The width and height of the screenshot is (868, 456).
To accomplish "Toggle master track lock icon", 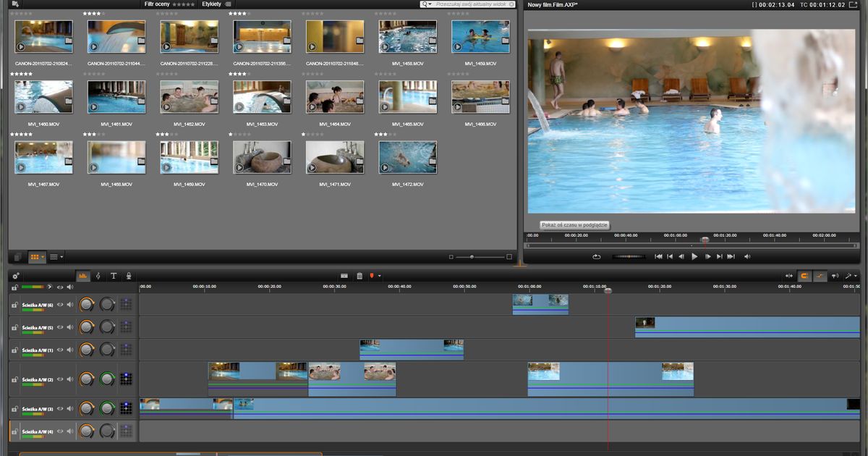I will [14, 287].
